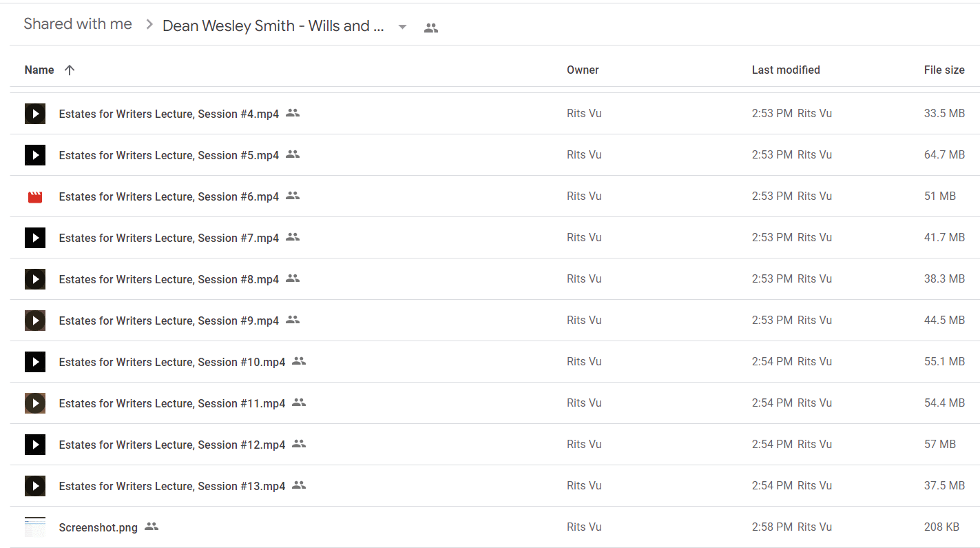Click the play thumbnail for Session #9.mp4
The image size is (980, 548).
[x=35, y=321]
